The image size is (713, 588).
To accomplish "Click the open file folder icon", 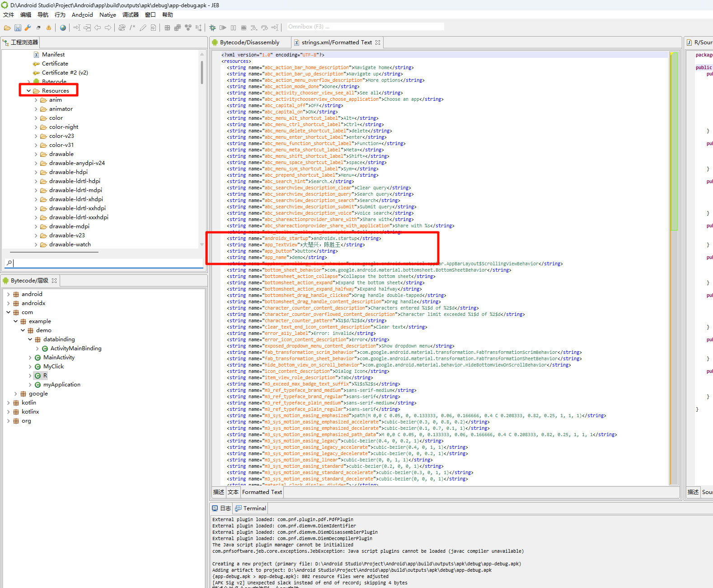I will 7,28.
